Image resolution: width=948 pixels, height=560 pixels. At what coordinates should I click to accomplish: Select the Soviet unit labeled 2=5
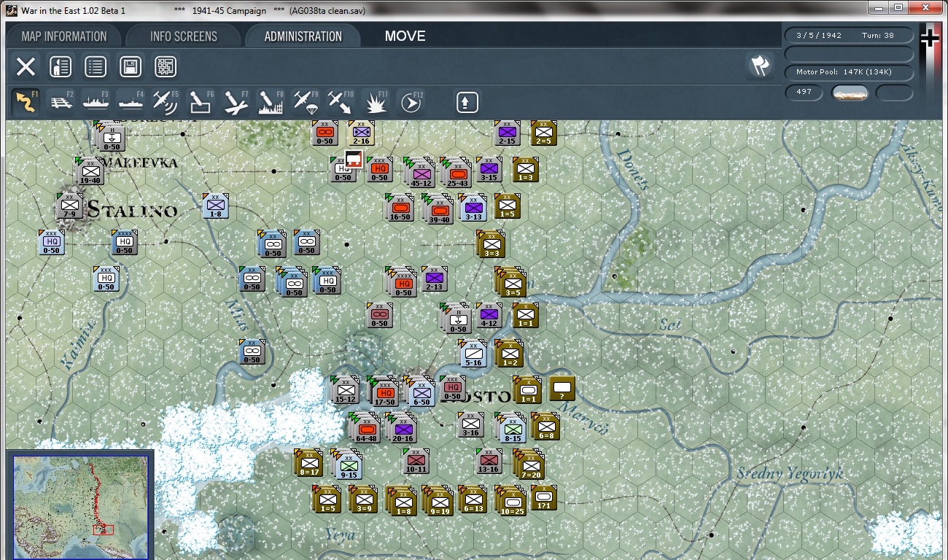pos(543,133)
